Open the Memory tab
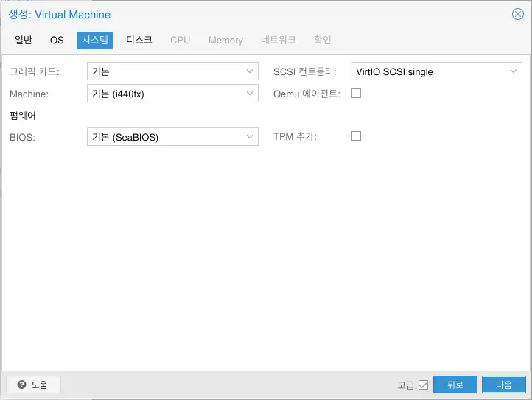 (225, 40)
